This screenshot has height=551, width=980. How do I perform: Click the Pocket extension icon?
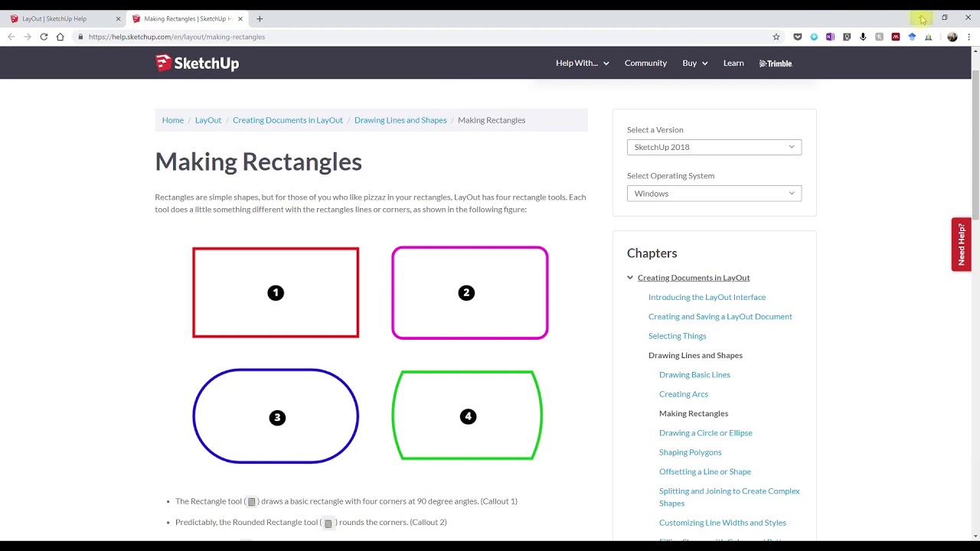point(797,37)
